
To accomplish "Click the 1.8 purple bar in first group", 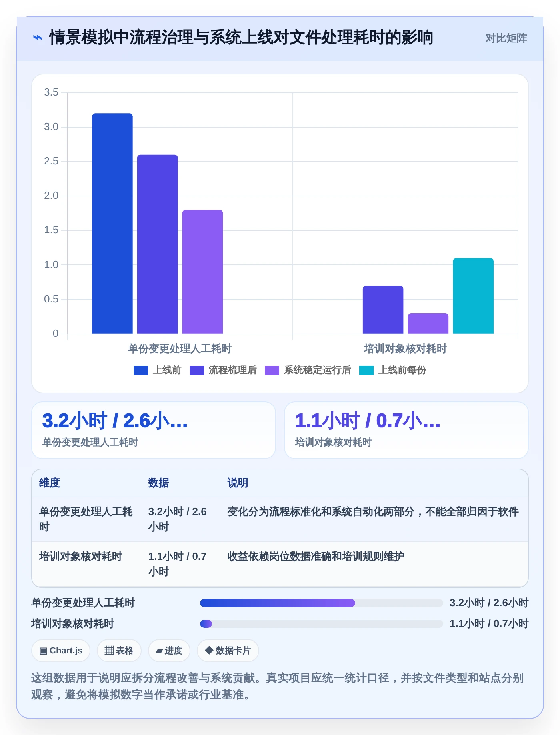I will click(203, 272).
